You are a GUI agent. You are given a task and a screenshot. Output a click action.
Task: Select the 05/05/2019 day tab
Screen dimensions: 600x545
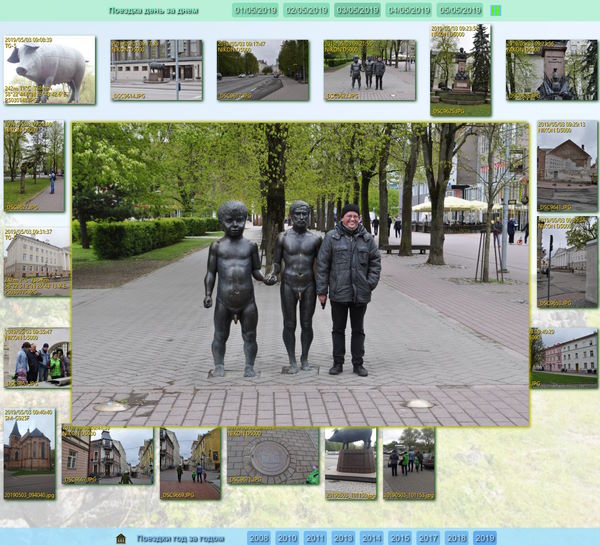point(460,10)
